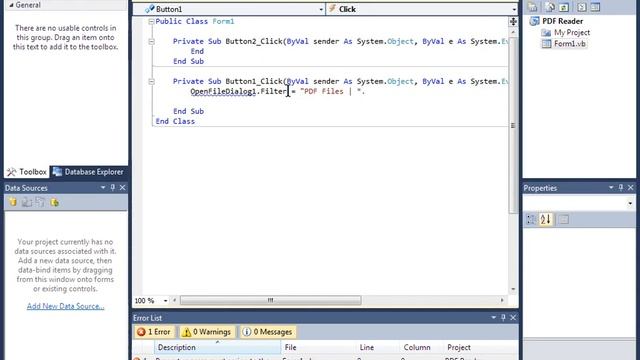Select PDF Reader project node
The width and height of the screenshot is (640, 360).
pos(562,21)
